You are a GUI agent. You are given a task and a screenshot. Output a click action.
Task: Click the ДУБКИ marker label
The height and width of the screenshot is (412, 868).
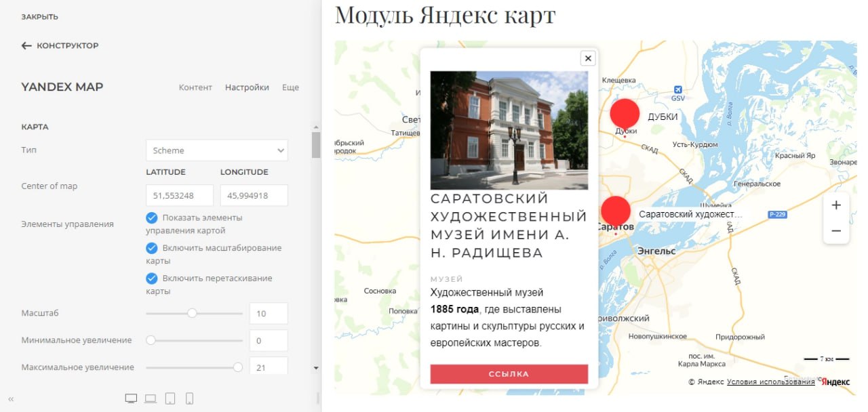pos(663,117)
